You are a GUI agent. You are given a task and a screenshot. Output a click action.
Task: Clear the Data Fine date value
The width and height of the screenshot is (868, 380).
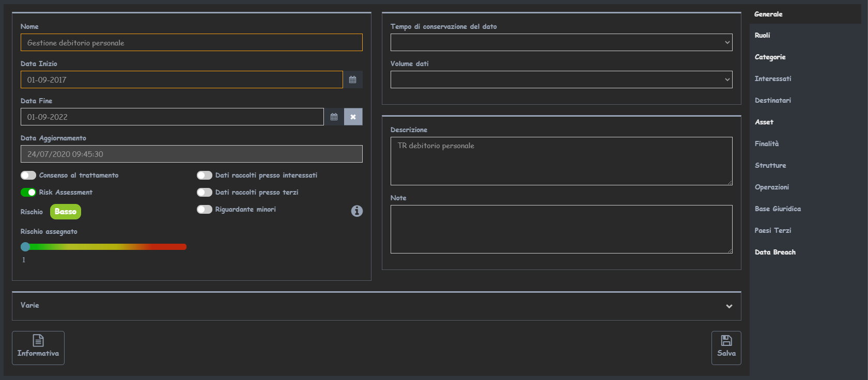tap(353, 117)
